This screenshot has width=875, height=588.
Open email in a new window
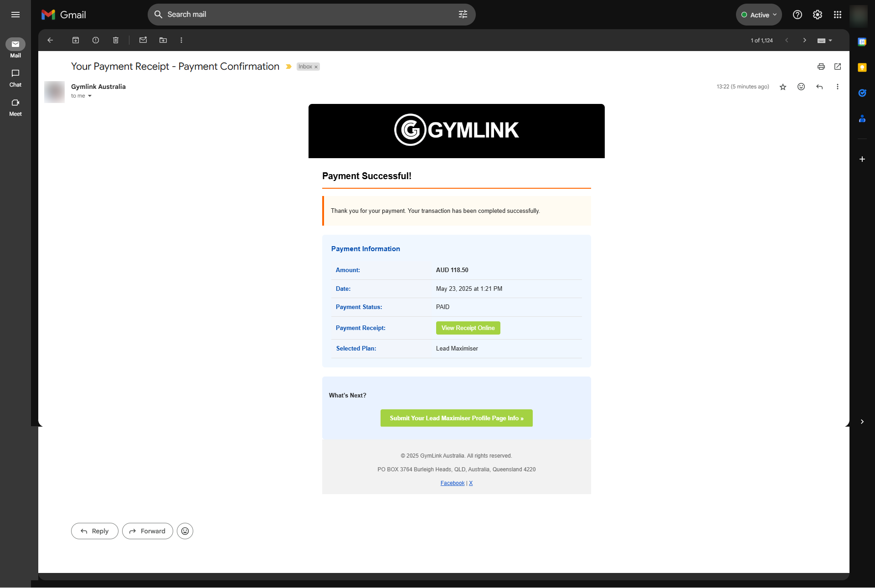tap(838, 67)
